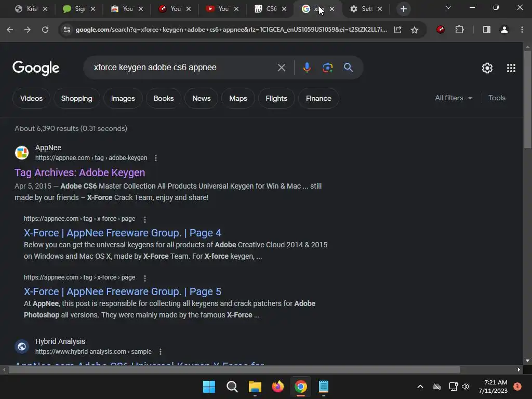Open X-Force AppNee Freeware Group Page 5
Screen dimensions: 532x399
coord(123,292)
